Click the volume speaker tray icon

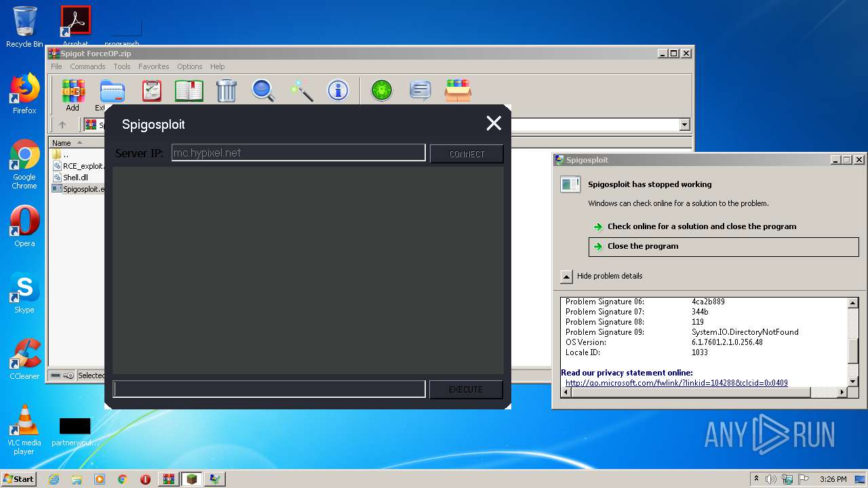[x=771, y=479]
